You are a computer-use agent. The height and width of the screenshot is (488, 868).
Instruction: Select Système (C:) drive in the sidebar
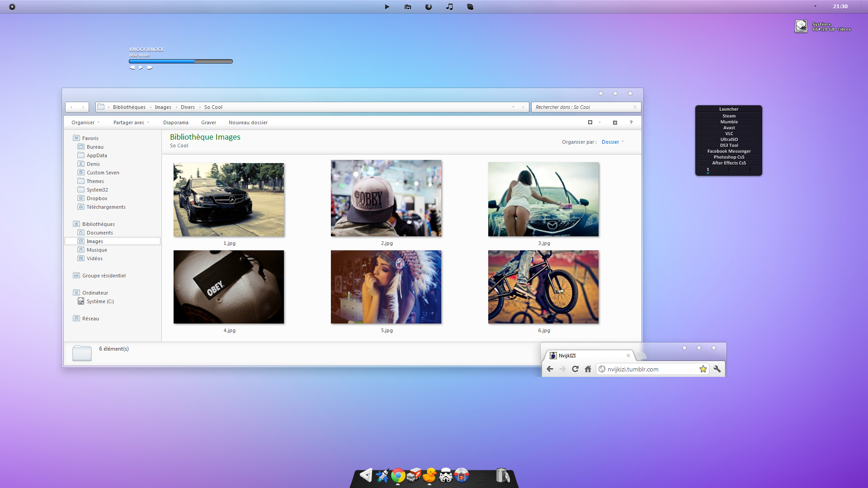tap(100, 301)
